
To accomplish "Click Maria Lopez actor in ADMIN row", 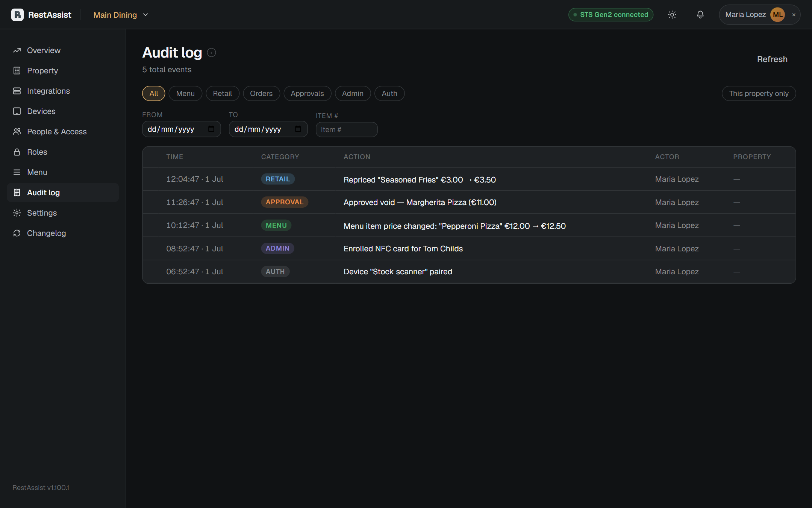I will 677,249.
